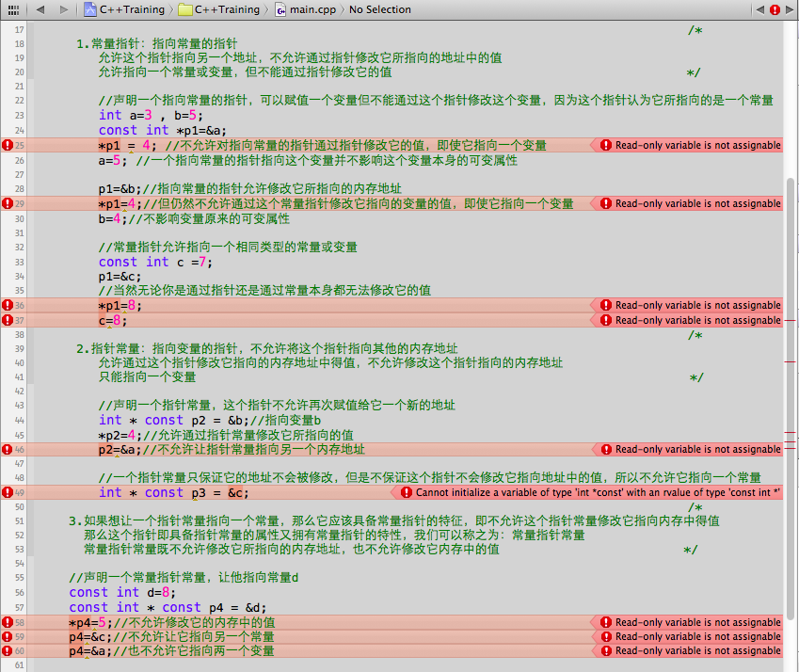Click on 'const int d=8;' code line
This screenshot has width=799, height=672.
pos(122,593)
